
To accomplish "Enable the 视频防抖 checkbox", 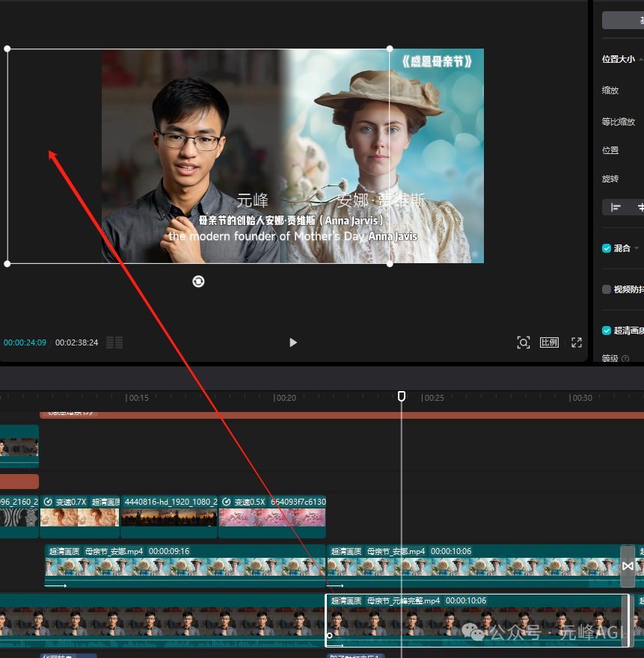I will click(x=606, y=289).
